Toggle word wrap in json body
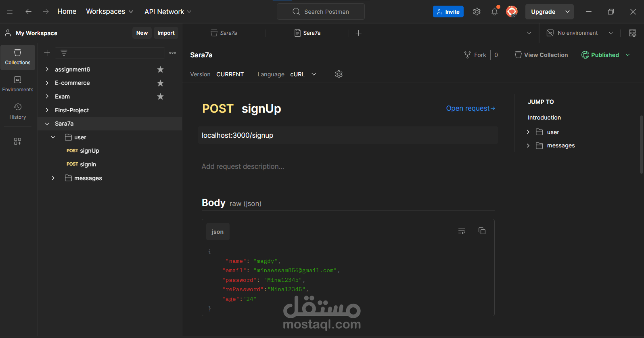 (x=462, y=231)
